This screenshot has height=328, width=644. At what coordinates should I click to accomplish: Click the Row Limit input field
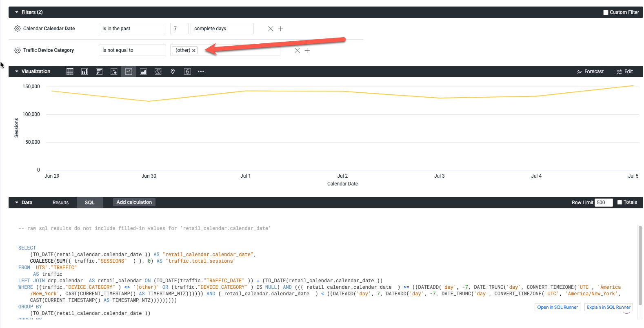click(x=603, y=203)
